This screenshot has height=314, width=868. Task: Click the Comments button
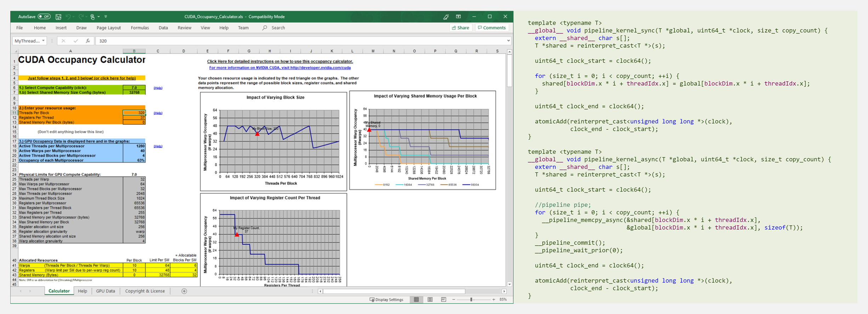click(x=492, y=28)
